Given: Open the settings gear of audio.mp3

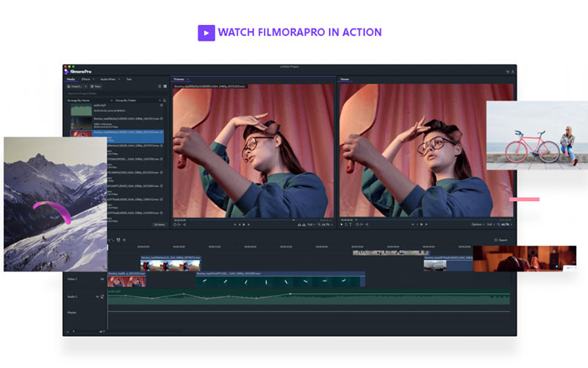Looking at the screenshot, I should [162, 105].
